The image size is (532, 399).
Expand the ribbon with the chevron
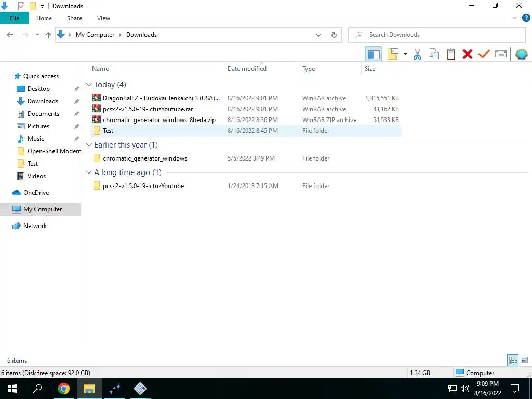click(515, 18)
